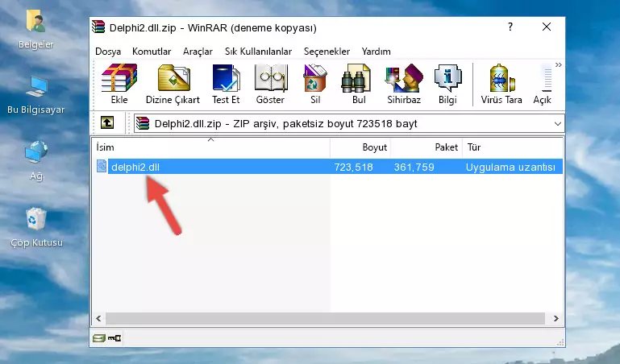Click the horizontal scrollbar track

[325, 318]
